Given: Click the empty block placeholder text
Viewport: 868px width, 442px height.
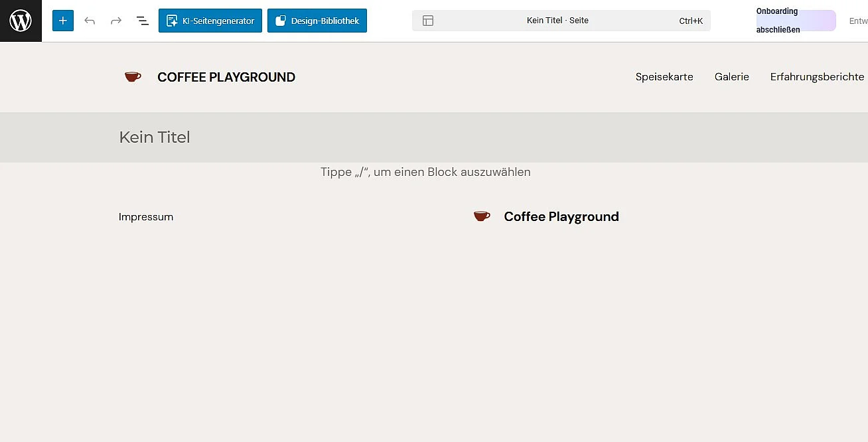Looking at the screenshot, I should click(425, 172).
